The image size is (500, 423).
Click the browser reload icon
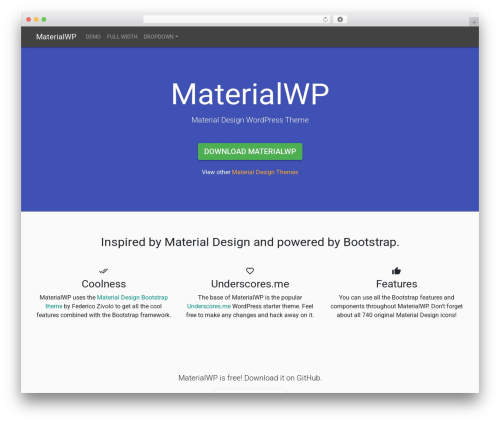click(x=325, y=19)
